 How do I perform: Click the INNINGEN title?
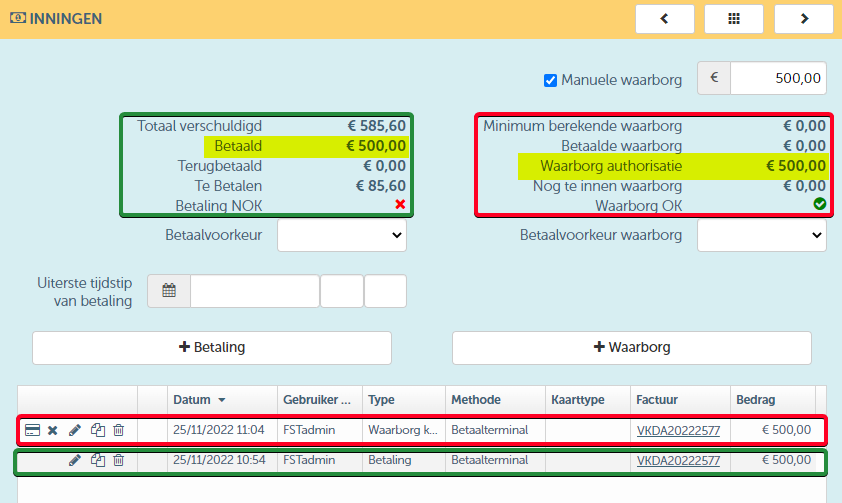point(66,19)
